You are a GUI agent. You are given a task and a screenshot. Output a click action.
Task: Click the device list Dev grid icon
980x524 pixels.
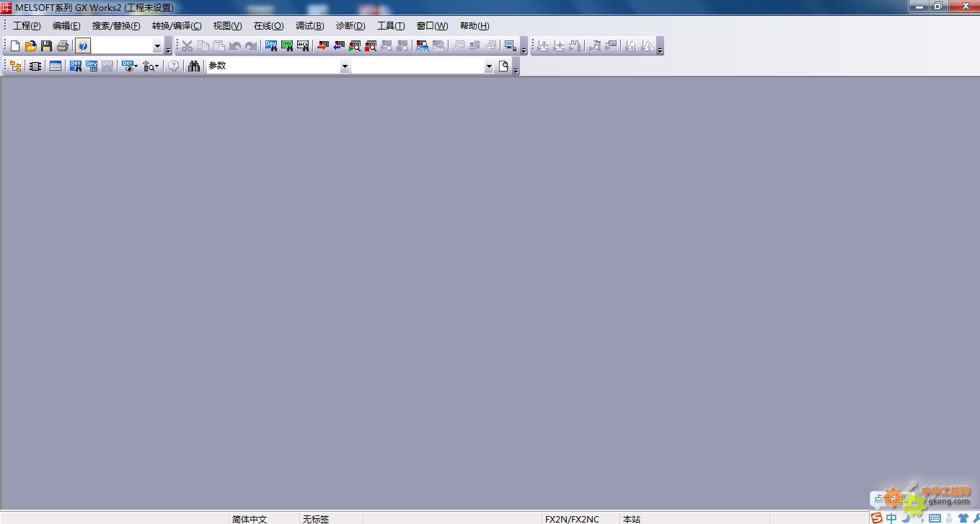click(92, 66)
